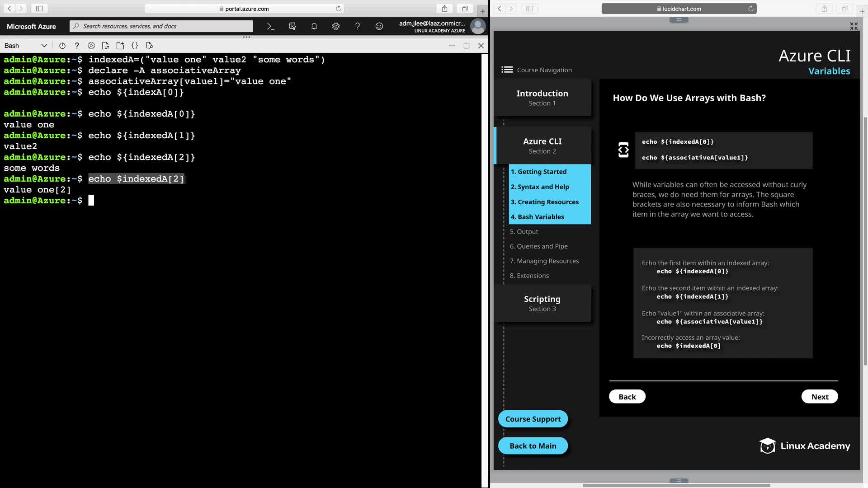Open new session icon in Cloud Shell
868x488 pixels.
pyautogui.click(x=120, y=46)
